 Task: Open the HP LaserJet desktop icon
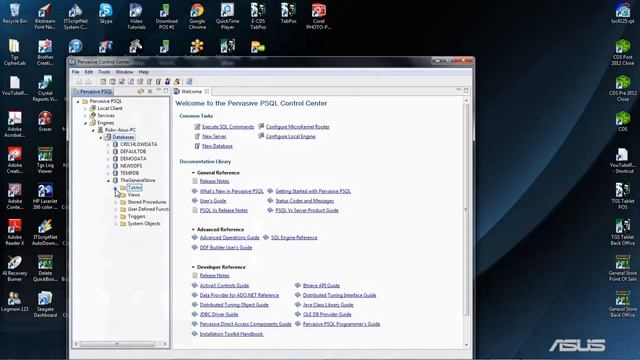[x=45, y=196]
